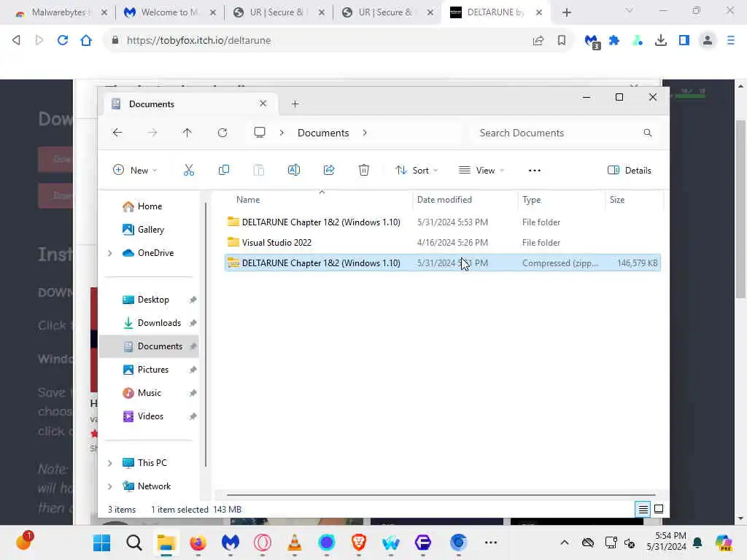Screen dimensions: 747x560
Task: Click the search magnifier icon in Explorer
Action: click(648, 133)
